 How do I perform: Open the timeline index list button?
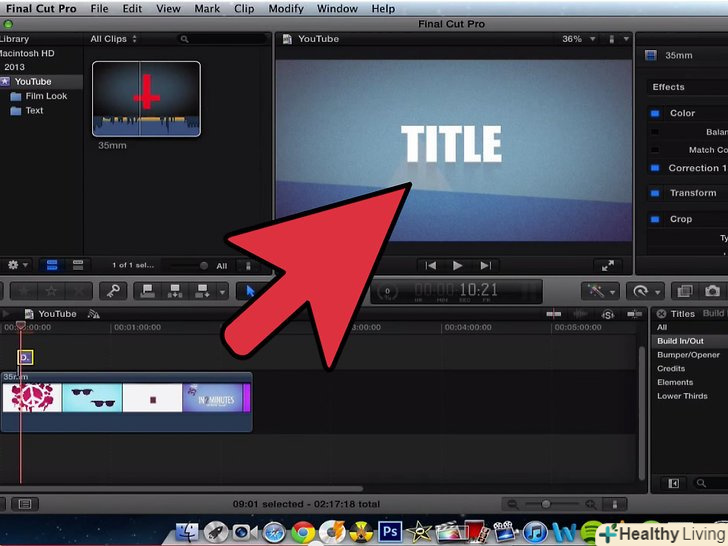tap(25, 504)
